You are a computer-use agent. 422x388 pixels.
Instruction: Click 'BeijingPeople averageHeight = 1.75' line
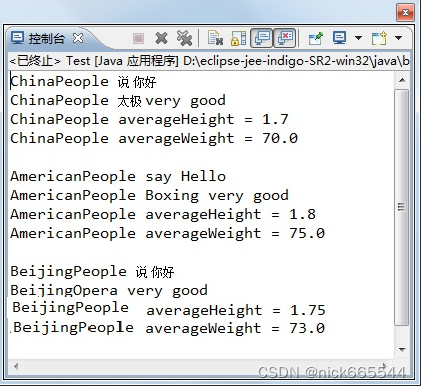[169, 309]
